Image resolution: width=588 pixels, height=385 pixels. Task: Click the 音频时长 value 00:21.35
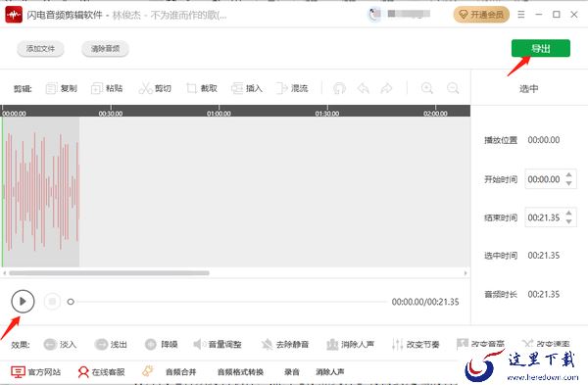point(544,294)
